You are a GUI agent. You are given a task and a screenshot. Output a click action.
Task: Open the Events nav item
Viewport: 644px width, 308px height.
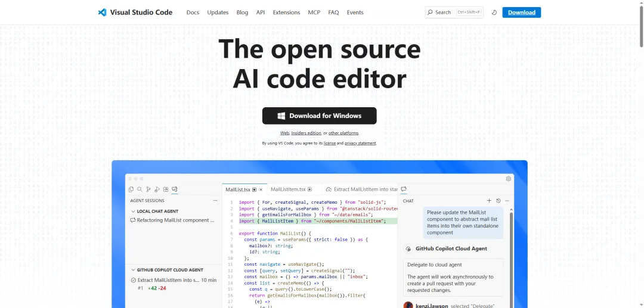(x=355, y=13)
